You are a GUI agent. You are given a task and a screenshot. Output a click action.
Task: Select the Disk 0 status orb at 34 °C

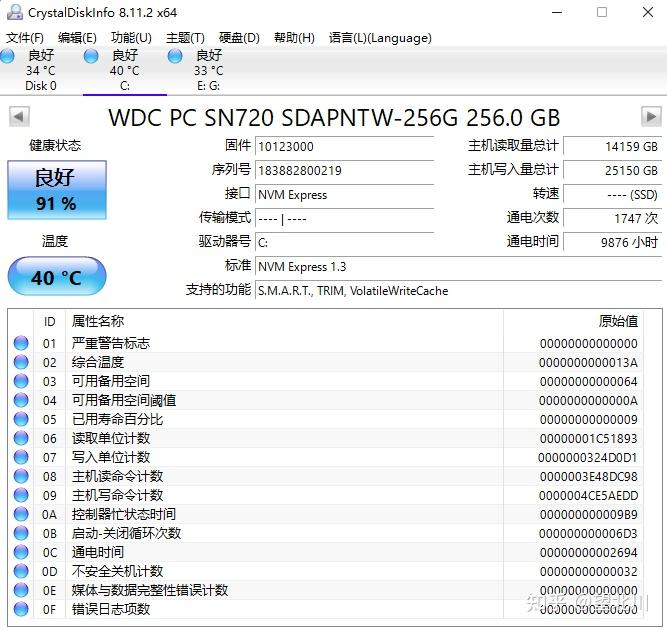[x=7, y=56]
